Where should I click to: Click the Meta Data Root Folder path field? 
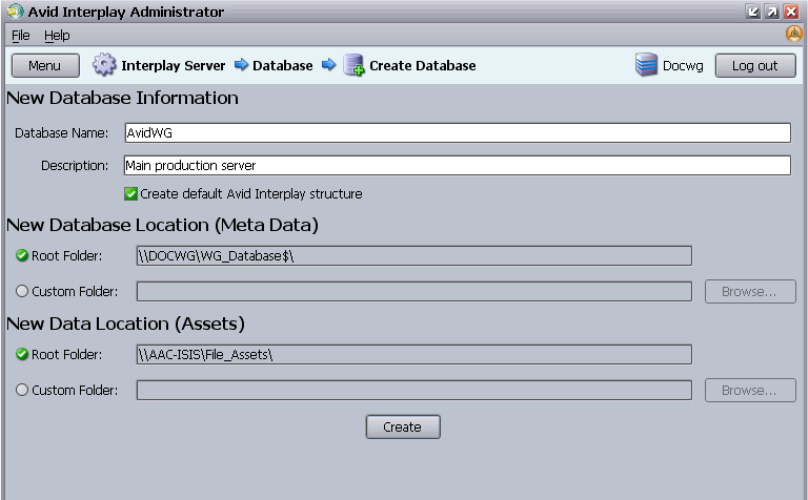click(414, 256)
